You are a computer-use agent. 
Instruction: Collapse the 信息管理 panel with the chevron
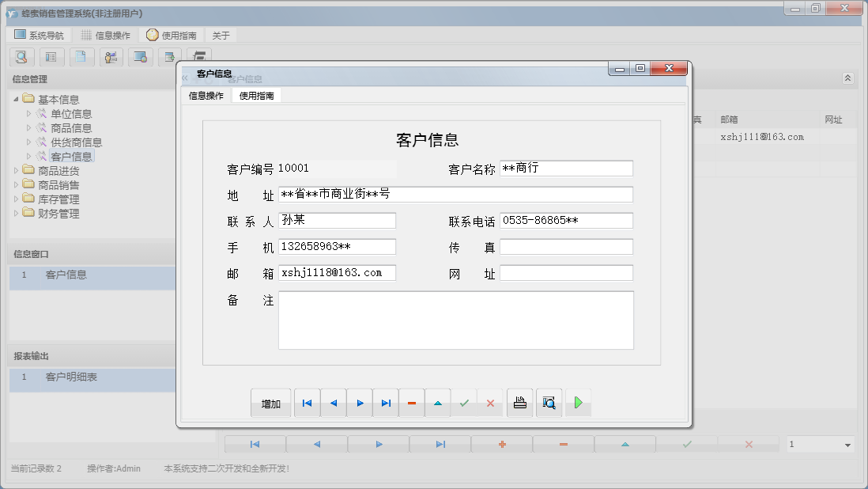click(847, 78)
